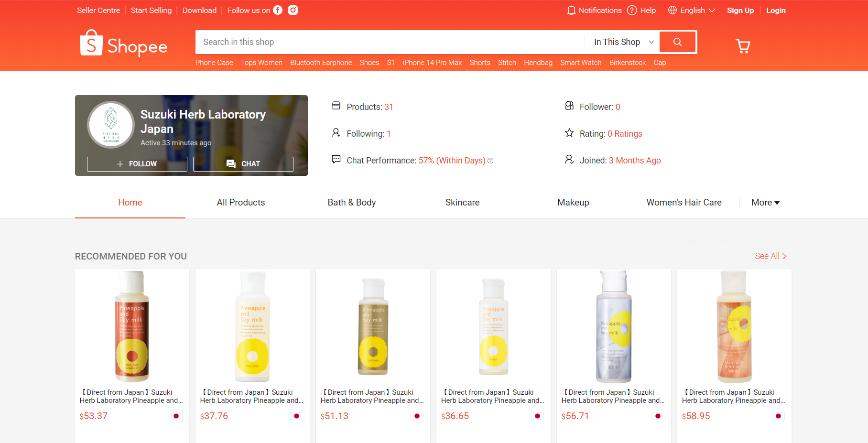Open the In This Shop scope dropdown
Image resolution: width=868 pixels, height=443 pixels.
click(624, 42)
